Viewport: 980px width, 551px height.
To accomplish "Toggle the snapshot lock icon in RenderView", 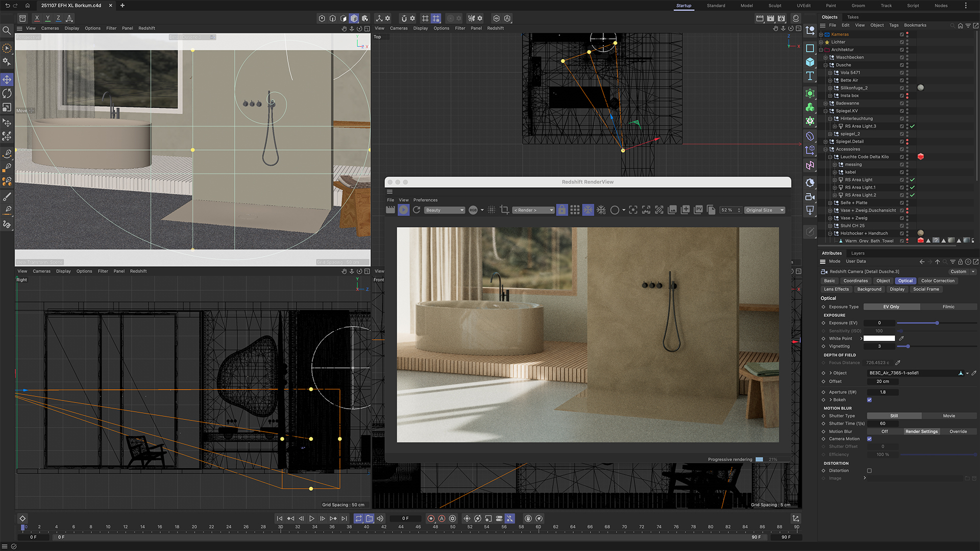I will pyautogui.click(x=562, y=210).
